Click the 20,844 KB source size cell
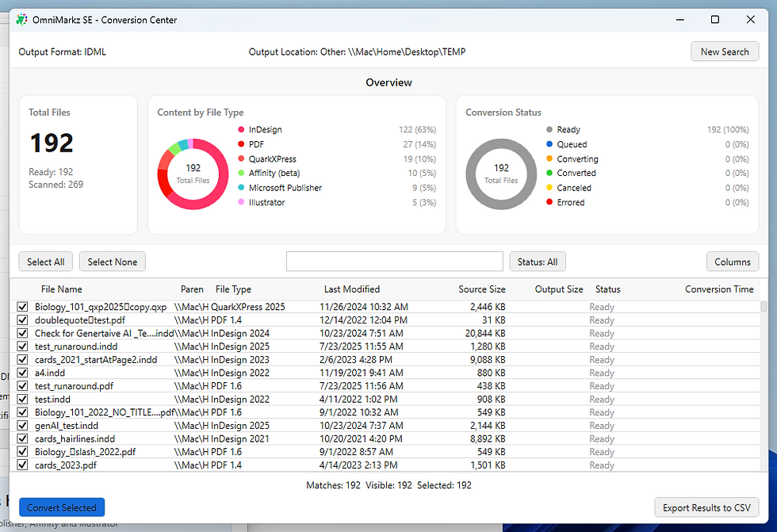 pos(485,333)
